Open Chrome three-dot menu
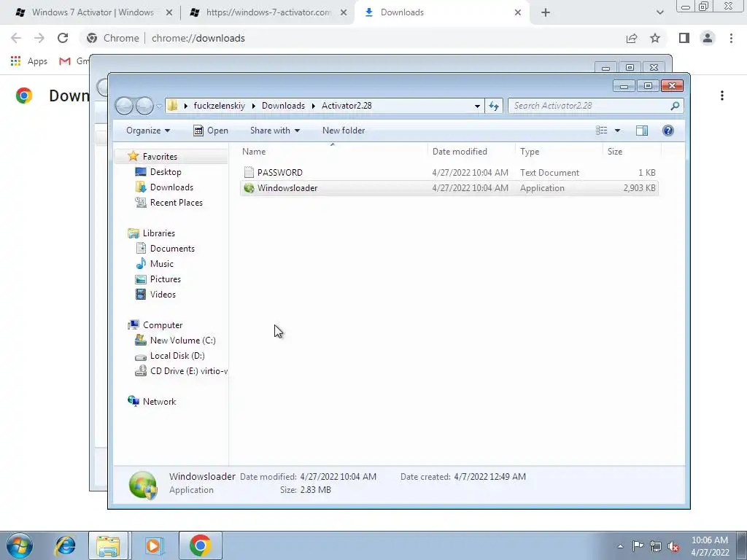This screenshot has height=560, width=747. (731, 38)
